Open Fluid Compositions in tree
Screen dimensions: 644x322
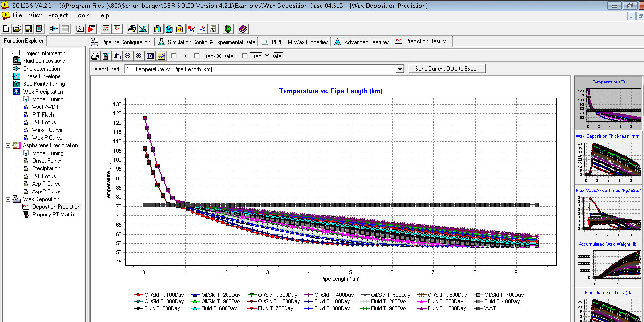44,61
